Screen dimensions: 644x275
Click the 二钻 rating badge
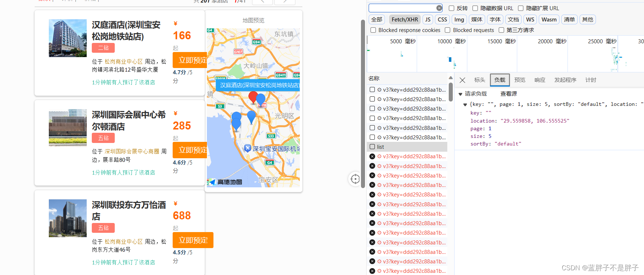click(103, 48)
